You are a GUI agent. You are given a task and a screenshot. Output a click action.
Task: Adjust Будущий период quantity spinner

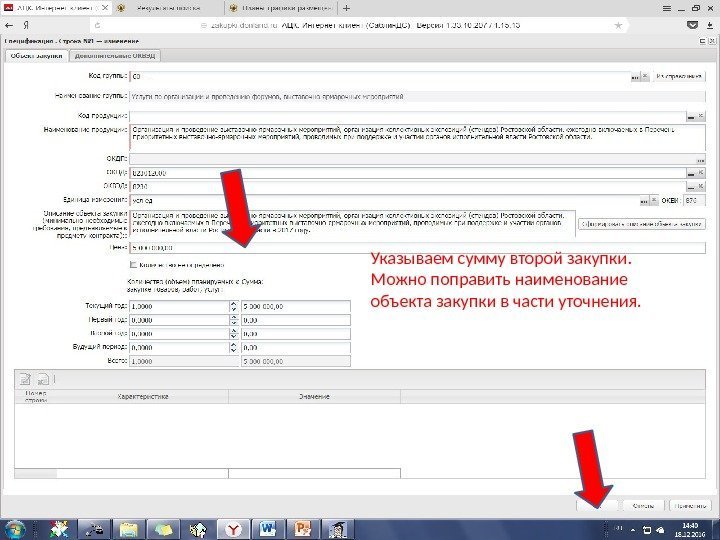click(x=234, y=348)
